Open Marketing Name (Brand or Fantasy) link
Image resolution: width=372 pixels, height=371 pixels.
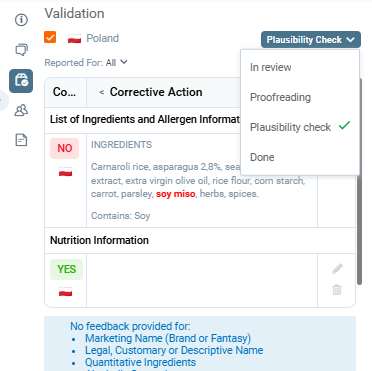pos(168,338)
